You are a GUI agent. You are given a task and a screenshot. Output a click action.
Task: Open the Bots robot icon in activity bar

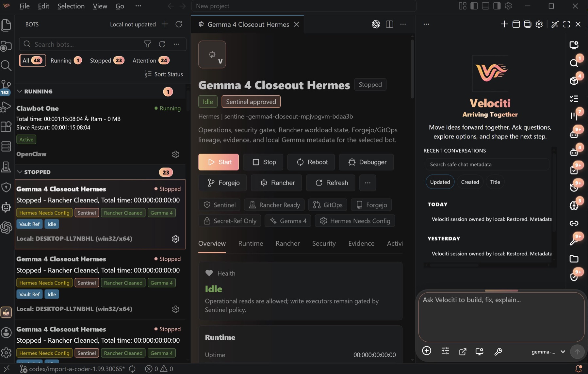pyautogui.click(x=6, y=207)
